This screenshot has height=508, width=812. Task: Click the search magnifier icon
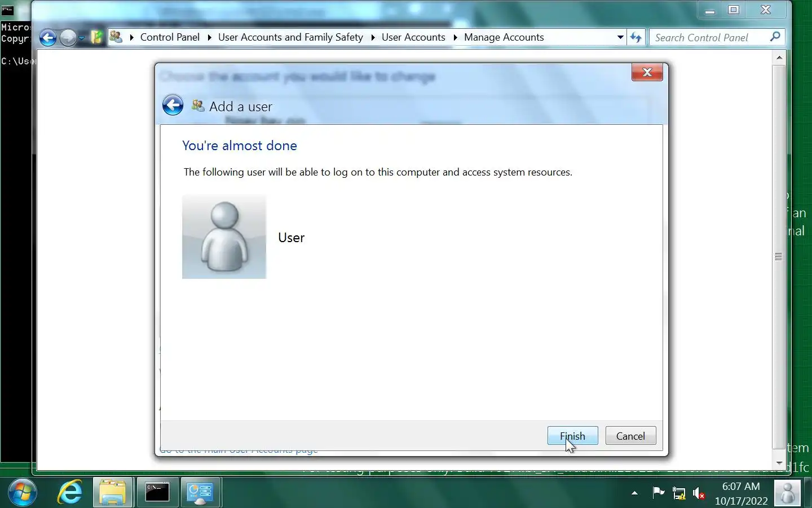coord(775,37)
